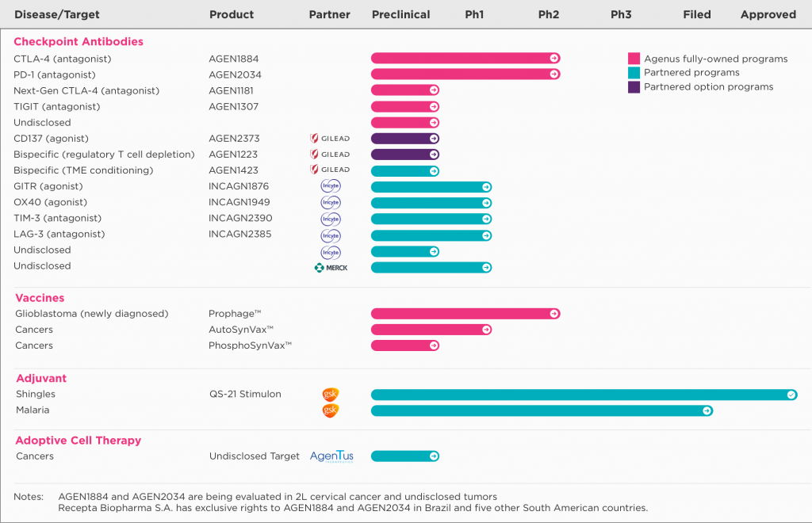Click the Agenus fully-owned programs legend label

pyautogui.click(x=716, y=59)
